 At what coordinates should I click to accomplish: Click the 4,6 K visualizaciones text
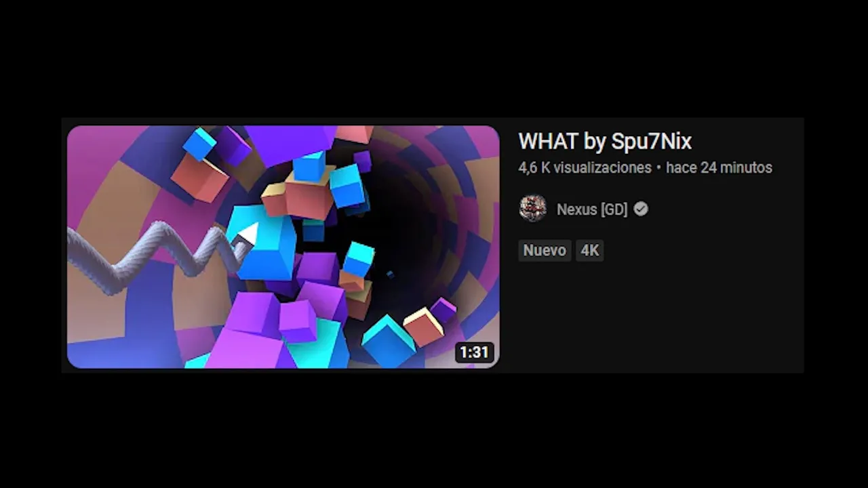[x=585, y=167]
